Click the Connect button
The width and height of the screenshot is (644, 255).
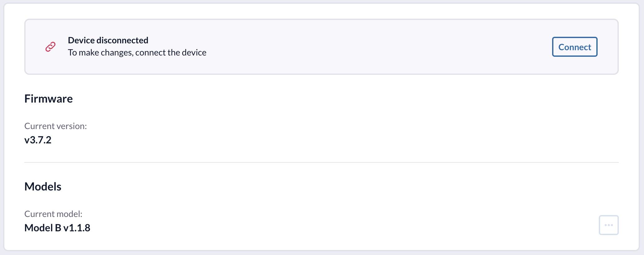click(x=575, y=47)
